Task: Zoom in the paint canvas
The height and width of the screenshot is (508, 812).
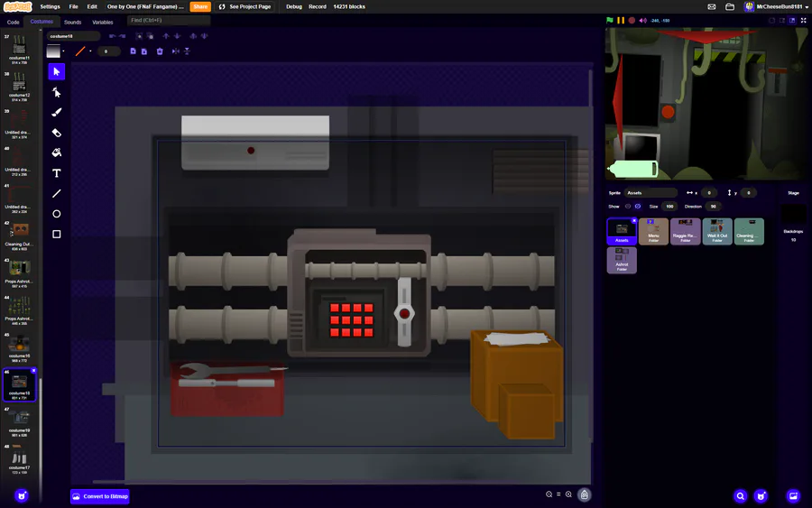Action: pyautogui.click(x=568, y=494)
